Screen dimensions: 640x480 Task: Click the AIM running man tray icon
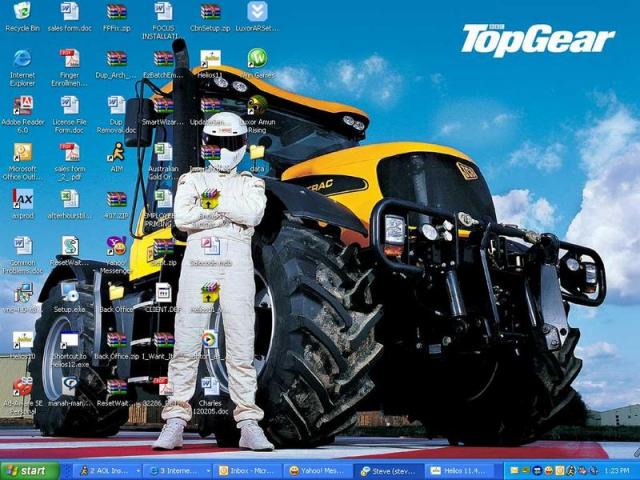click(571, 471)
